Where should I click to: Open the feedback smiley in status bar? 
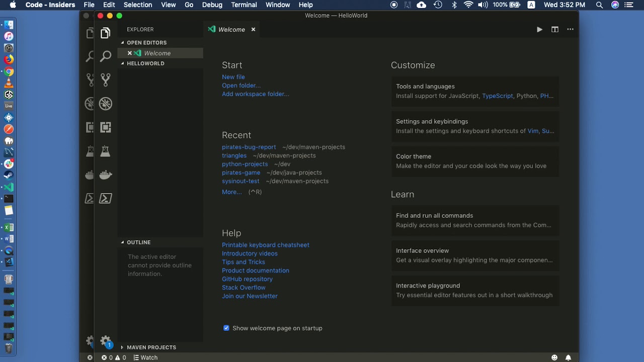click(554, 357)
